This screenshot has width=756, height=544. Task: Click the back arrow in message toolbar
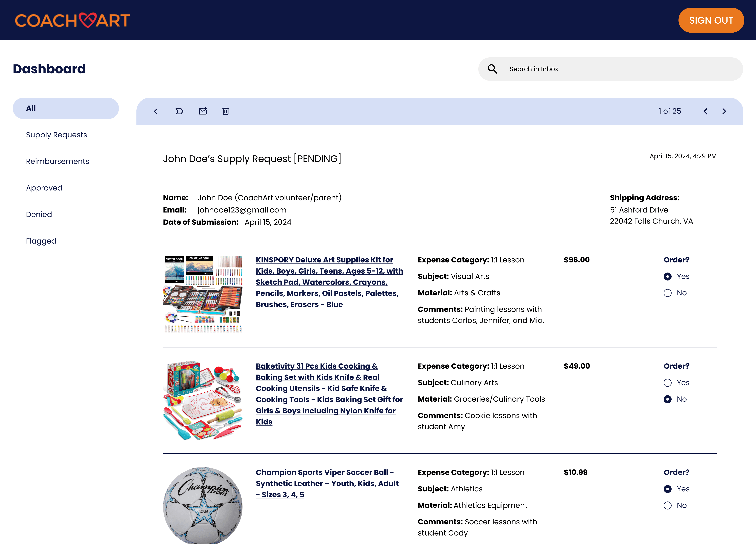click(x=155, y=111)
